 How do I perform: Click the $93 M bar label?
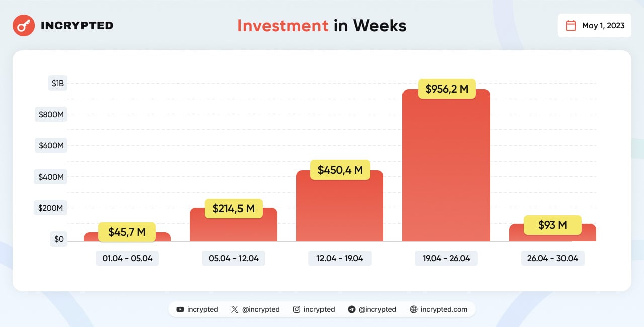point(552,225)
